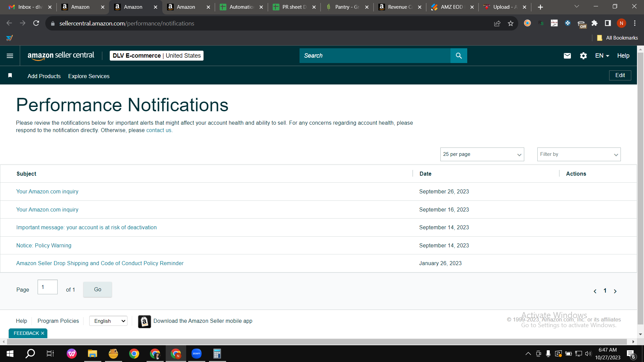644x362 pixels.
Task: Click the DLV E-commerce account switcher
Action: click(x=157, y=56)
